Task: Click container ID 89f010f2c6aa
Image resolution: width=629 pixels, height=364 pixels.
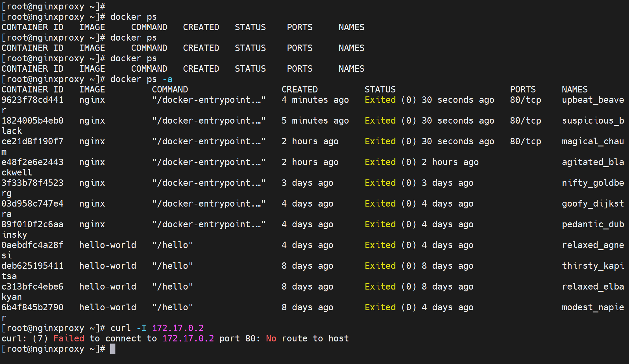Action: [x=32, y=224]
